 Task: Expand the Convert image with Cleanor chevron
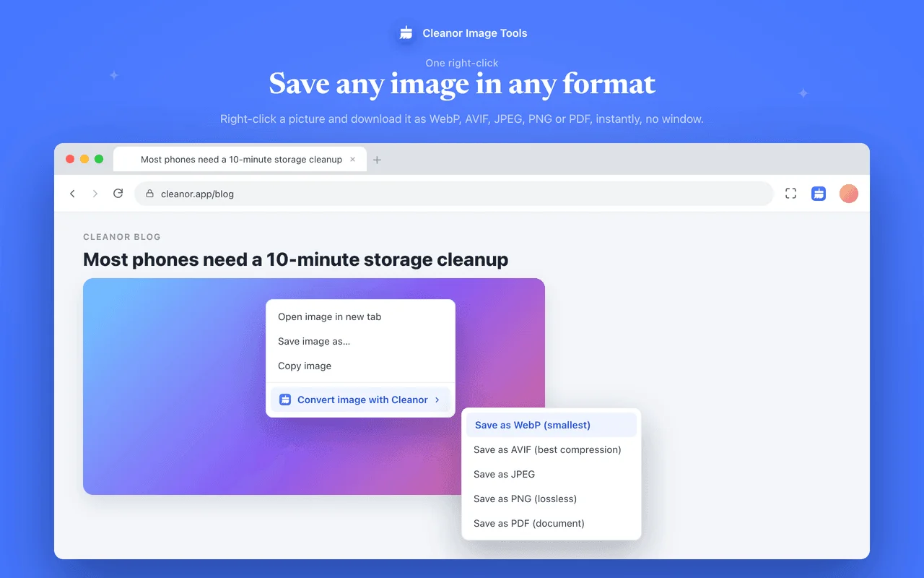pos(437,400)
